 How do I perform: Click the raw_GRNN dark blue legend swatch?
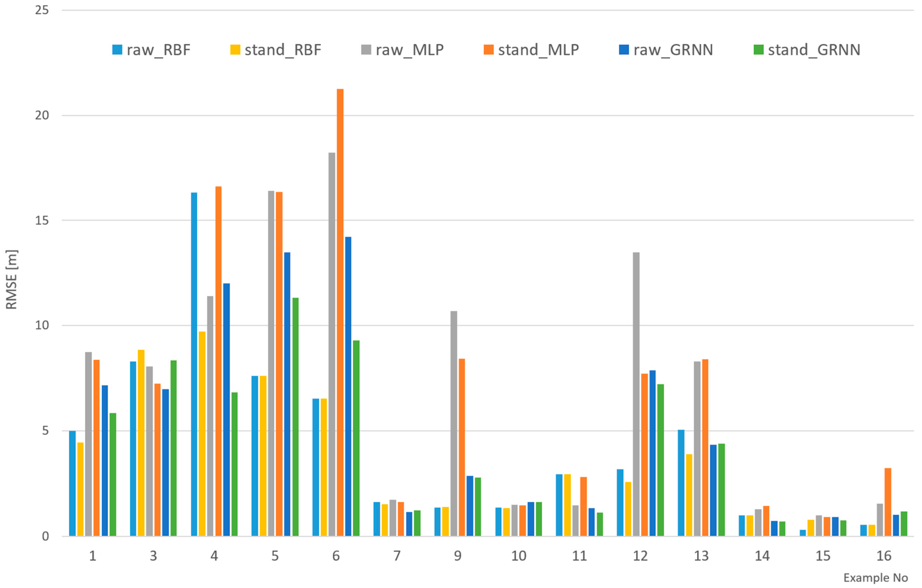pos(624,50)
